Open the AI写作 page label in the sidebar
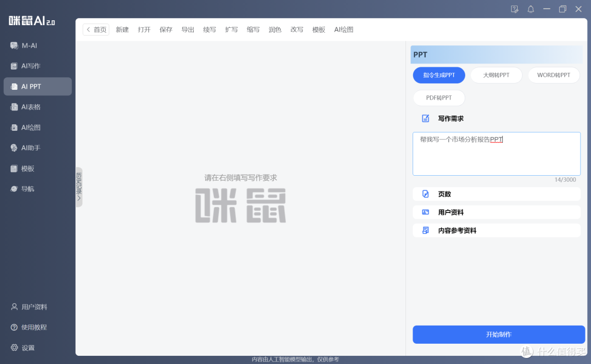 click(x=31, y=66)
